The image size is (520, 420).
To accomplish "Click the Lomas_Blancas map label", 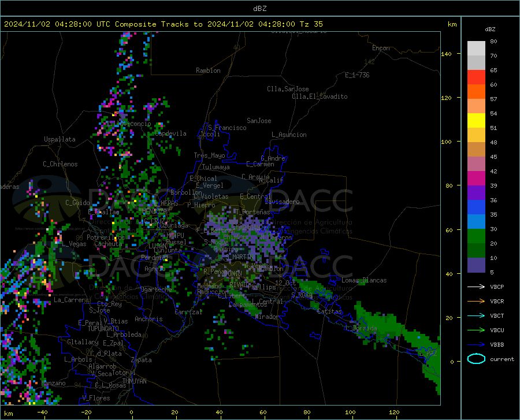I will (x=364, y=280).
